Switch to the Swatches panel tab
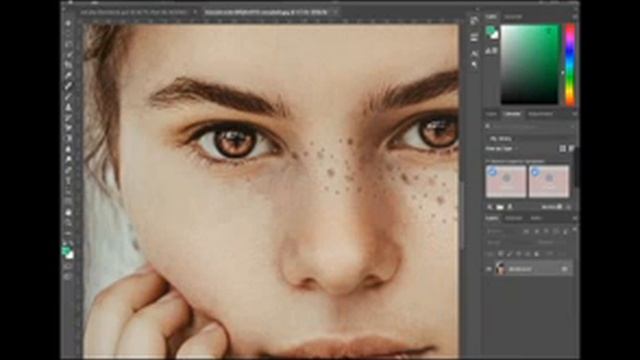The image size is (640, 360). (x=513, y=17)
